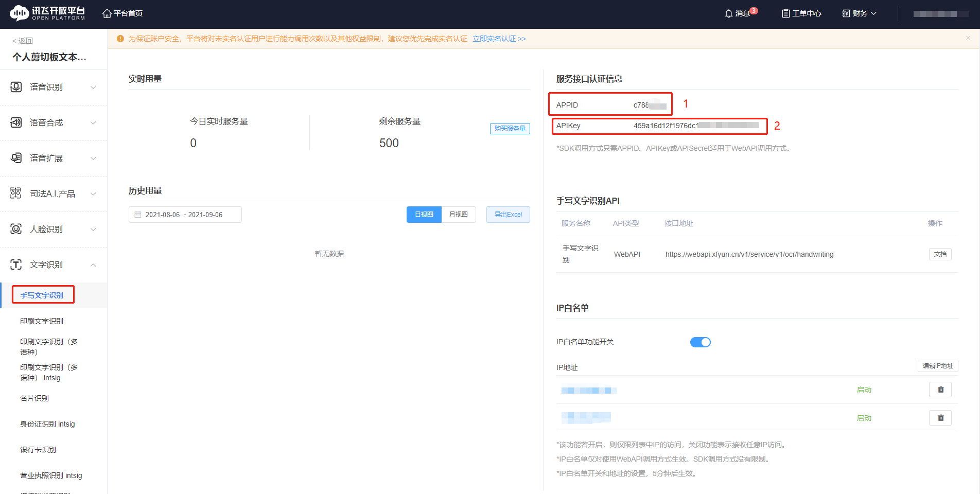Viewport: 980px width, 494px height.
Task: Switch to 月视图 view
Action: pos(458,214)
